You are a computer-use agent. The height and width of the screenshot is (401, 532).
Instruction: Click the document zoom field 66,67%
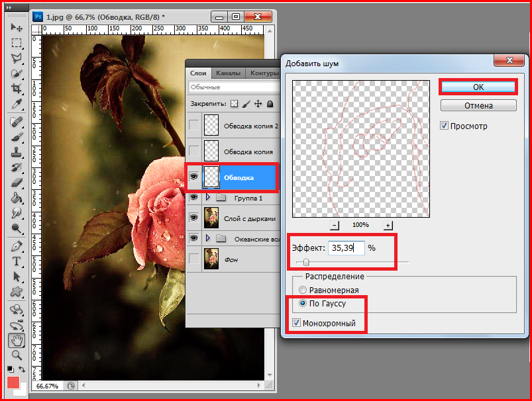point(47,386)
